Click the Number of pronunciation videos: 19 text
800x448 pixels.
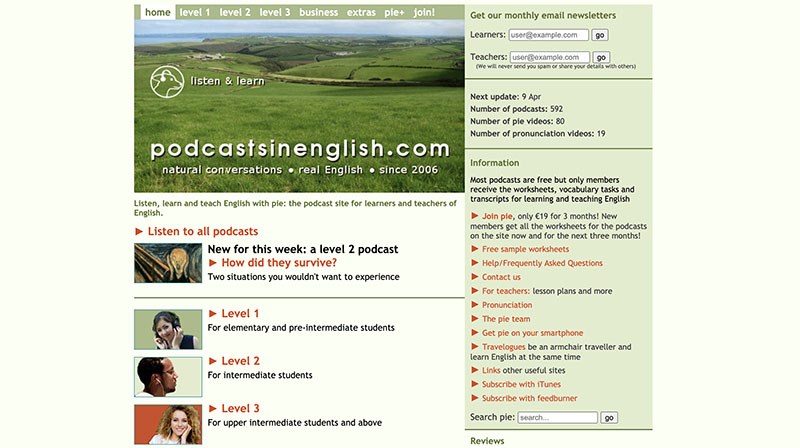coord(538,133)
